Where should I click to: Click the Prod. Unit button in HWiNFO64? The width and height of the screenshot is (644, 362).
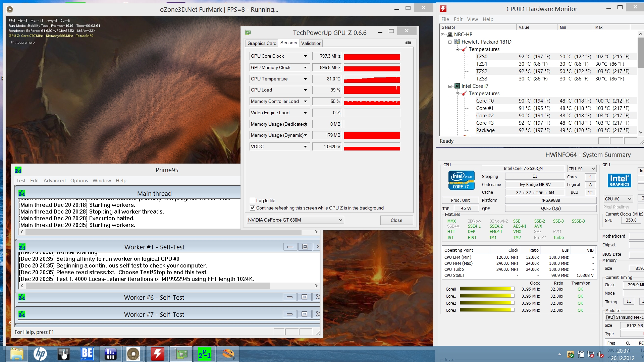[460, 200]
